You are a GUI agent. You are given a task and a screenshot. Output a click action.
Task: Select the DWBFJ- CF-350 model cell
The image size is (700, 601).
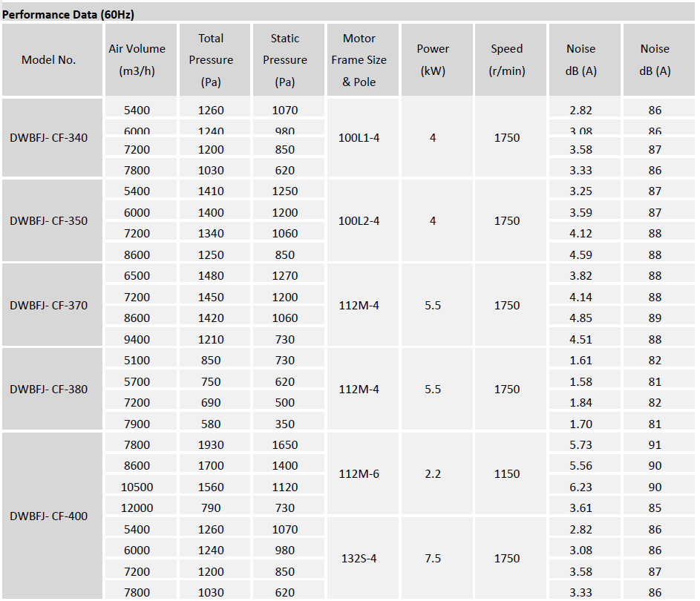click(49, 221)
